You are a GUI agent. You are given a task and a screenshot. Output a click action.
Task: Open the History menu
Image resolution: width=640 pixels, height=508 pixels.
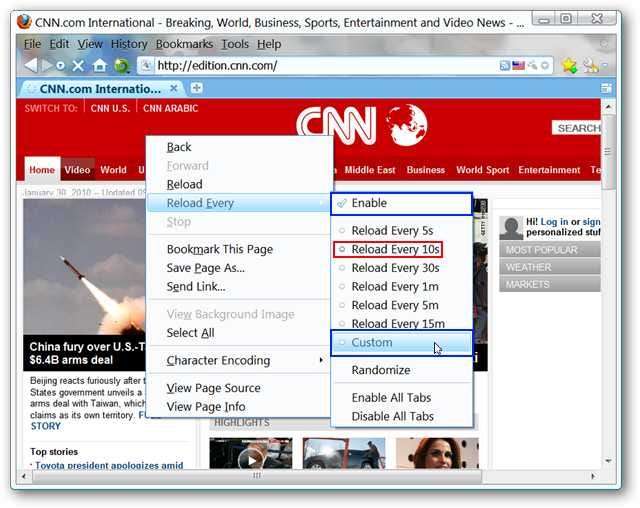point(129,44)
